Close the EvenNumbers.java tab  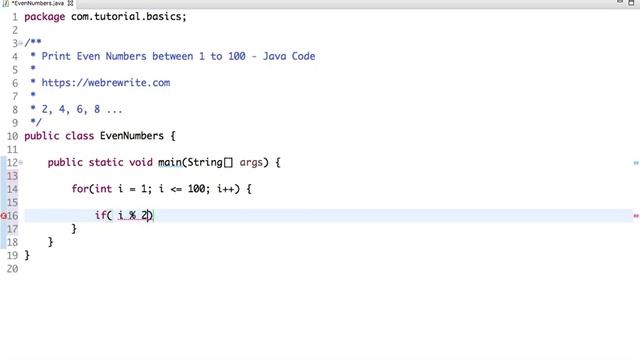(x=70, y=3)
